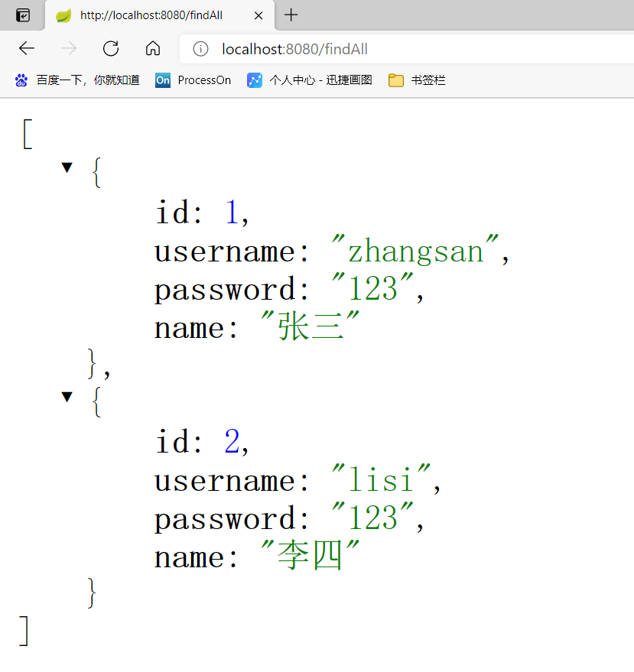
Task: Open the ProcessOn bookmark
Action: click(193, 80)
